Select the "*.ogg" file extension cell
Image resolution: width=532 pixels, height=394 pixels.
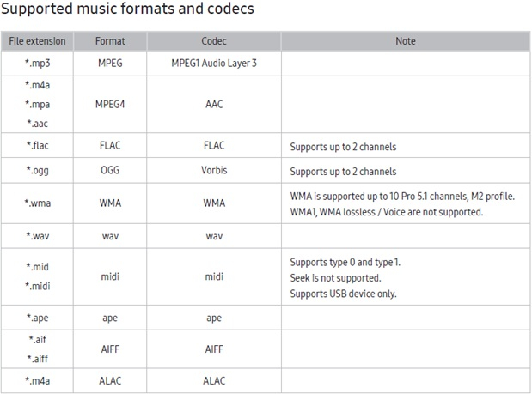tap(36, 171)
